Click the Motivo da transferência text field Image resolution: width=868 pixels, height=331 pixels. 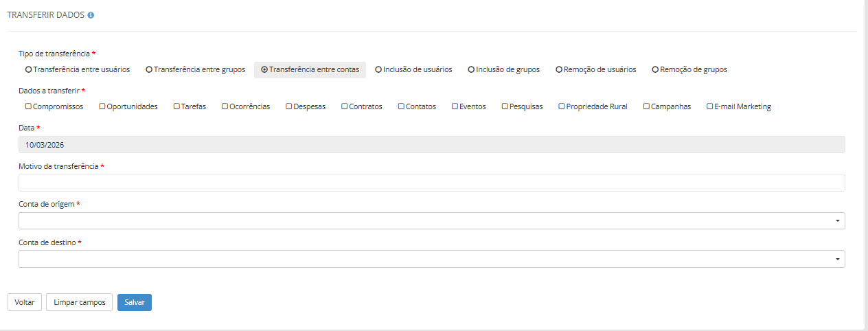coord(431,183)
